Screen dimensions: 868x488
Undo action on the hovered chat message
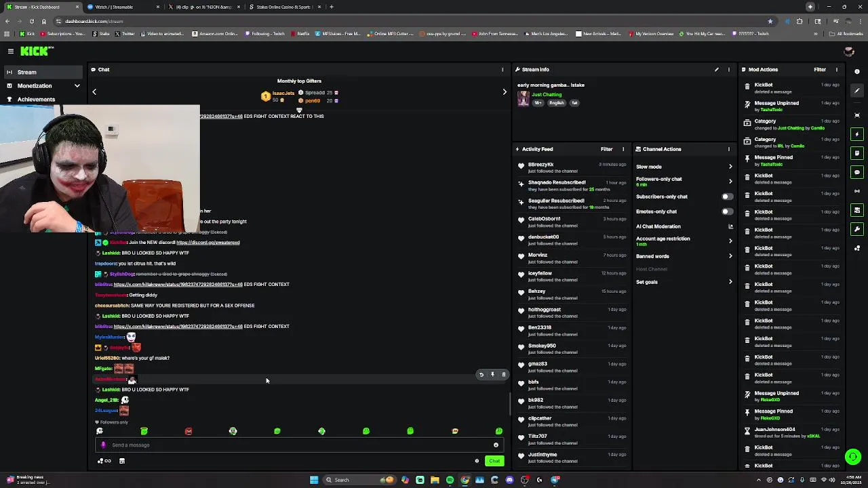[481, 374]
